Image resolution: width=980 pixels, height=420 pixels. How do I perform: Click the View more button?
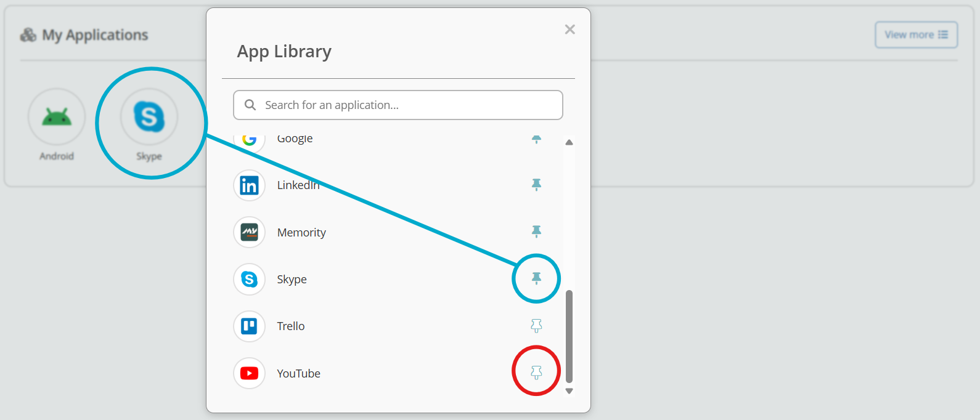tap(916, 35)
